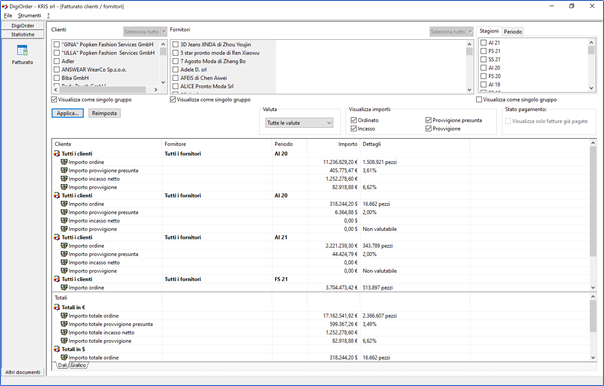Click the Importo column header
Image resolution: width=604 pixels, height=386 pixels.
click(333, 144)
